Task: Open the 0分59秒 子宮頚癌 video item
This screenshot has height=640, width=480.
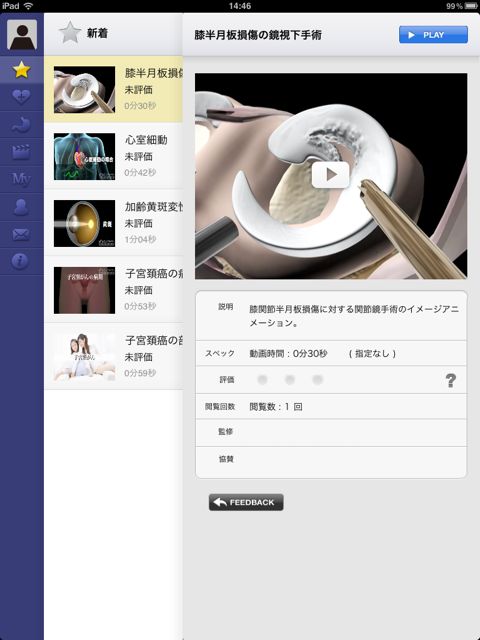Action: click(x=113, y=357)
